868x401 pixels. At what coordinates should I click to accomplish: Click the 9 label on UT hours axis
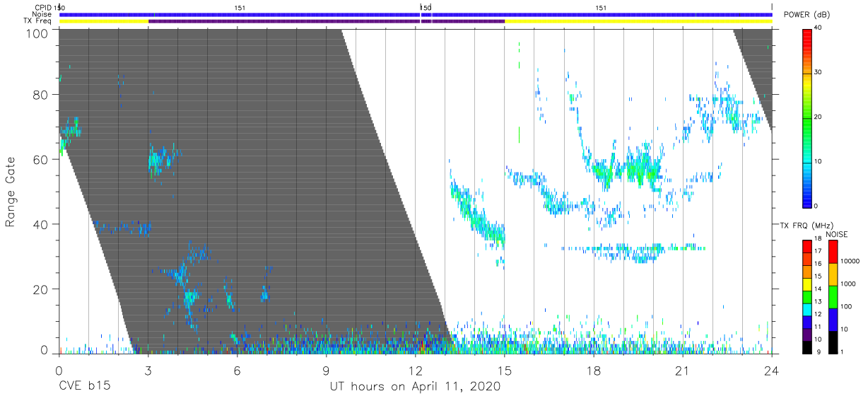click(x=326, y=371)
